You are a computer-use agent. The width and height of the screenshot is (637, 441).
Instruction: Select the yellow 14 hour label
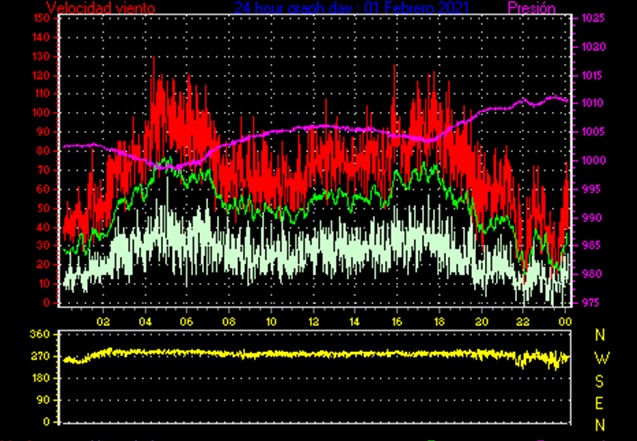[x=355, y=322]
